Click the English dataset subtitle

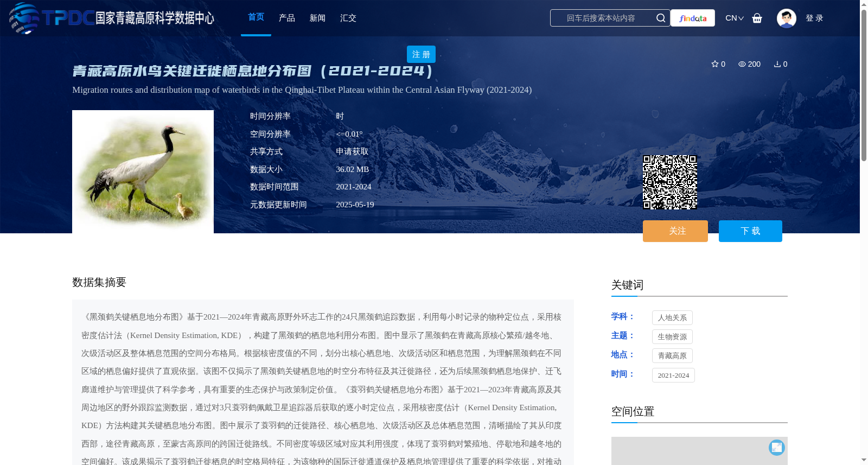302,90
